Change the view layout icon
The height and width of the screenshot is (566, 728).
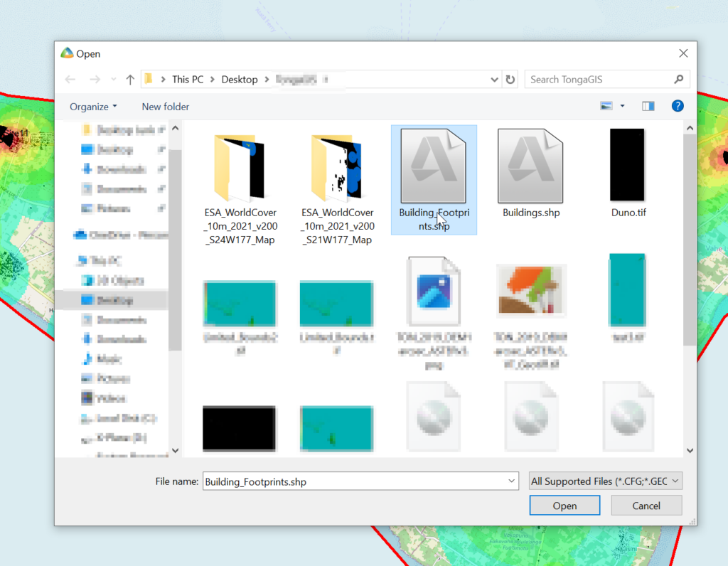click(606, 106)
